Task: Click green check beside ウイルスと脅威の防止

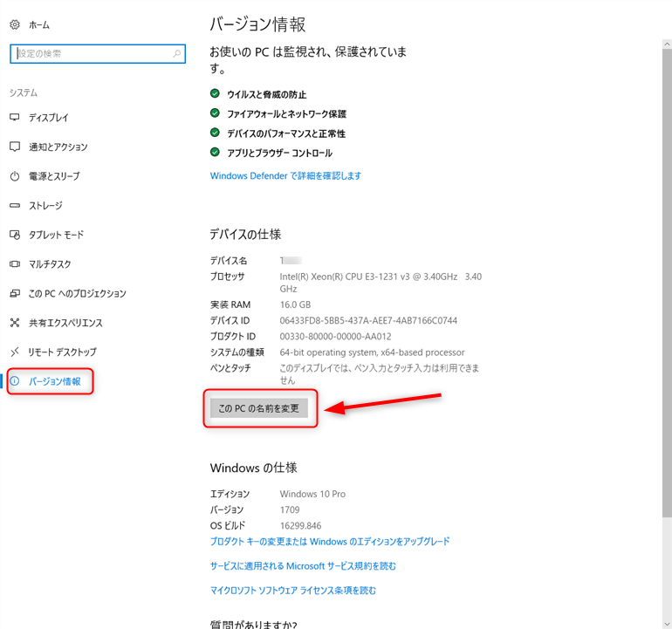Action: pos(215,93)
